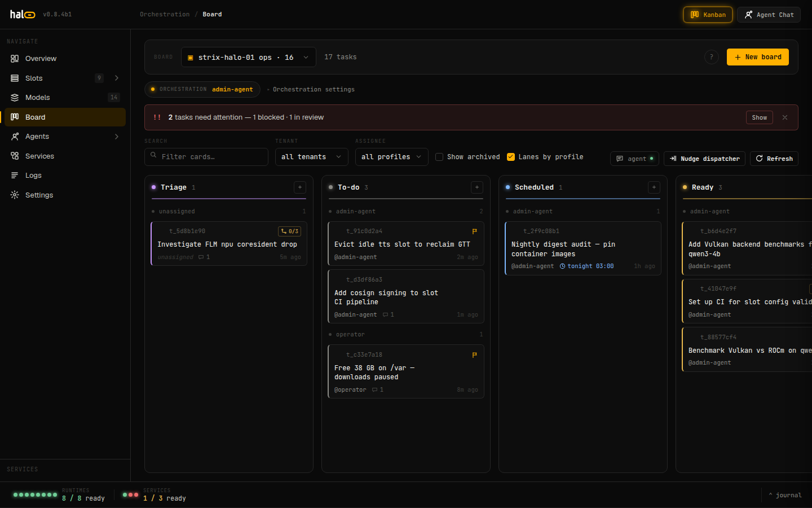812x508 pixels.
Task: Open Investigate FLM npu coresident drop card
Action: coord(229,243)
